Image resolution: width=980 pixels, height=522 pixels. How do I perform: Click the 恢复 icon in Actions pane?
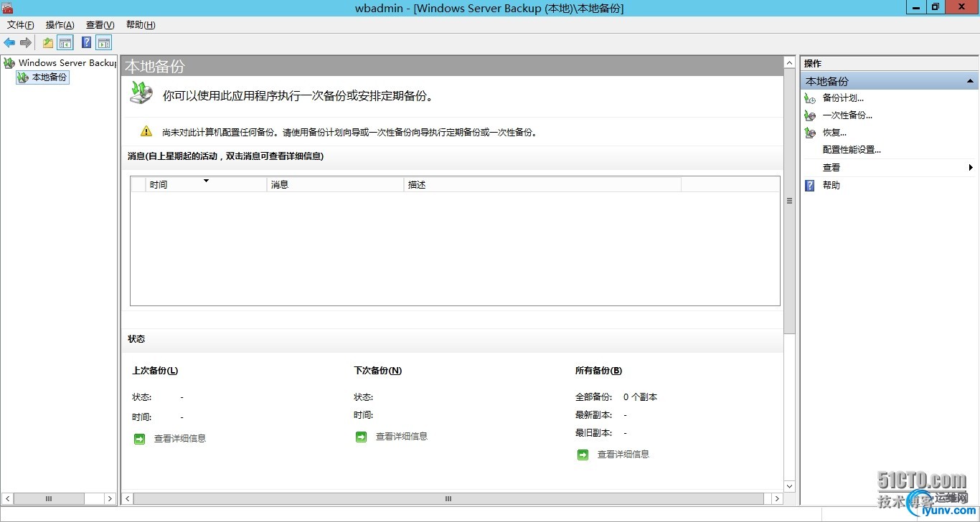[x=810, y=133]
